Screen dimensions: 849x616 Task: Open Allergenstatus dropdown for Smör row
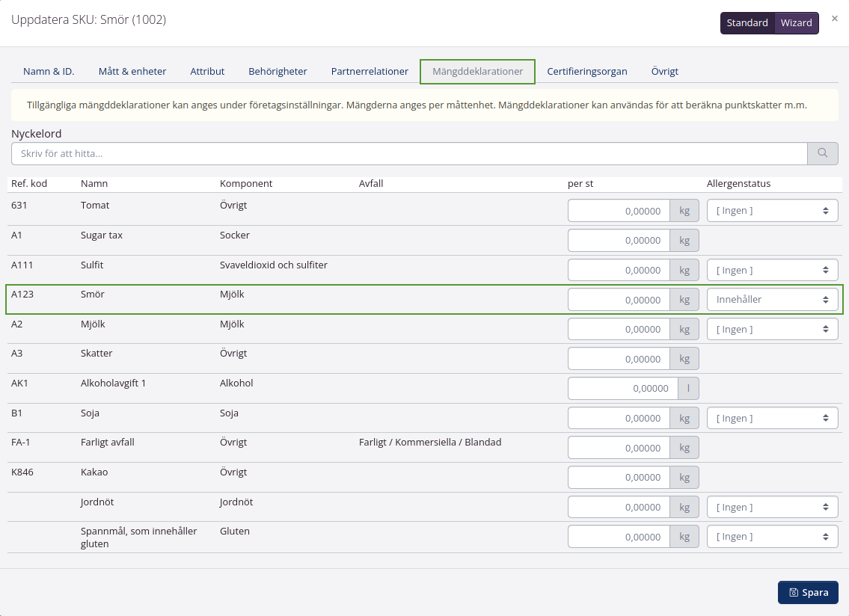[772, 300]
